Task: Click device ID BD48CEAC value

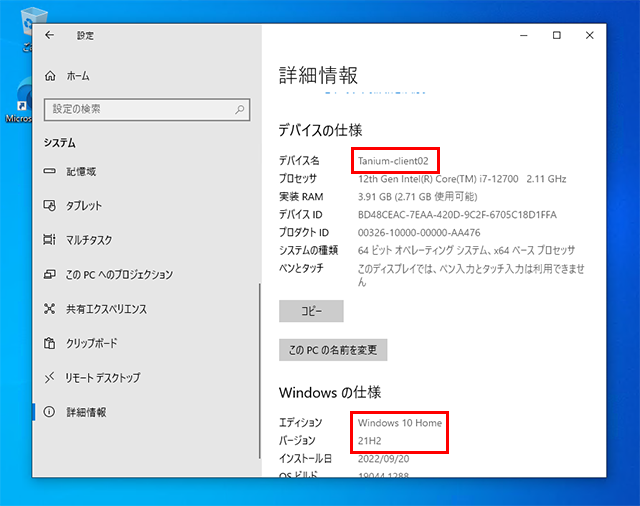Action: (x=457, y=215)
